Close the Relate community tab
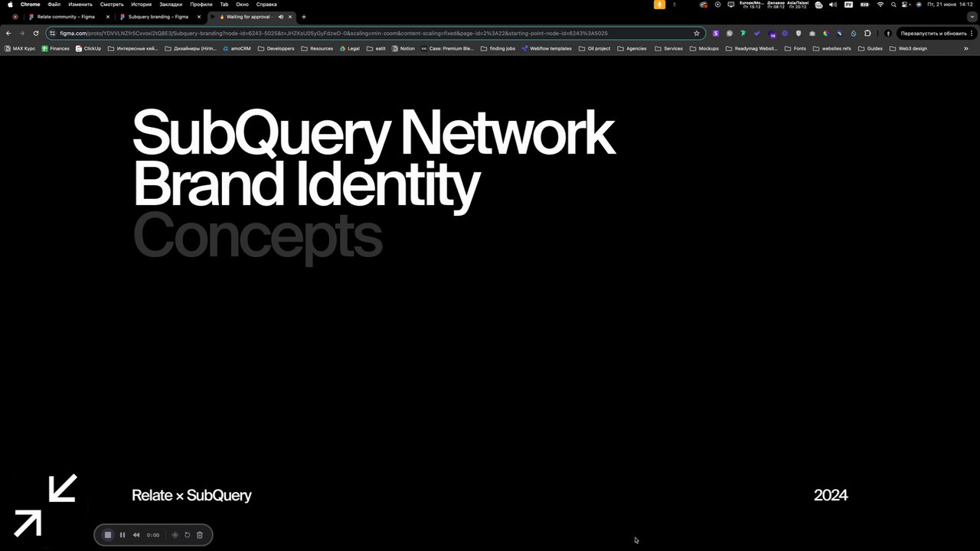 (108, 17)
